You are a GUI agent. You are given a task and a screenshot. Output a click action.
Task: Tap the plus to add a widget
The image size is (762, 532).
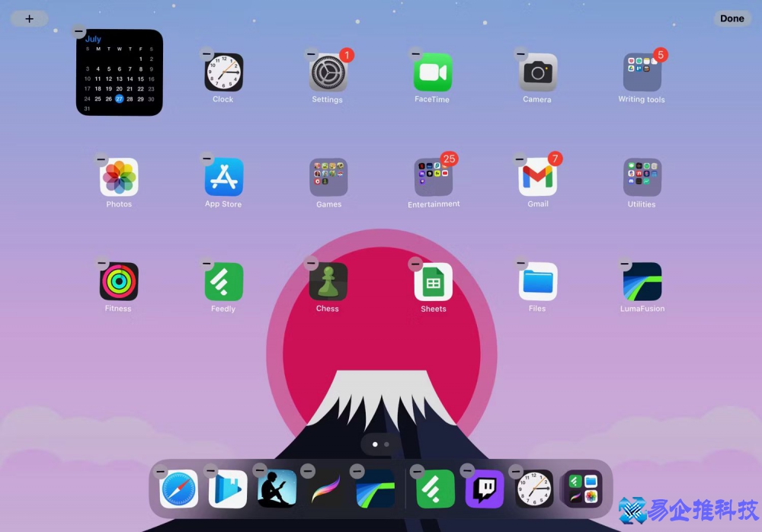29,18
